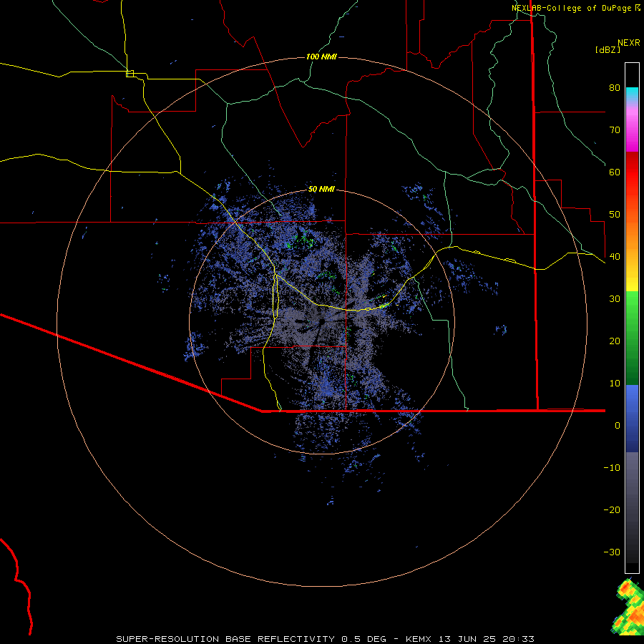Click the 100 NMI range ring label
Viewport: 644px width, 644px height.
coord(321,57)
